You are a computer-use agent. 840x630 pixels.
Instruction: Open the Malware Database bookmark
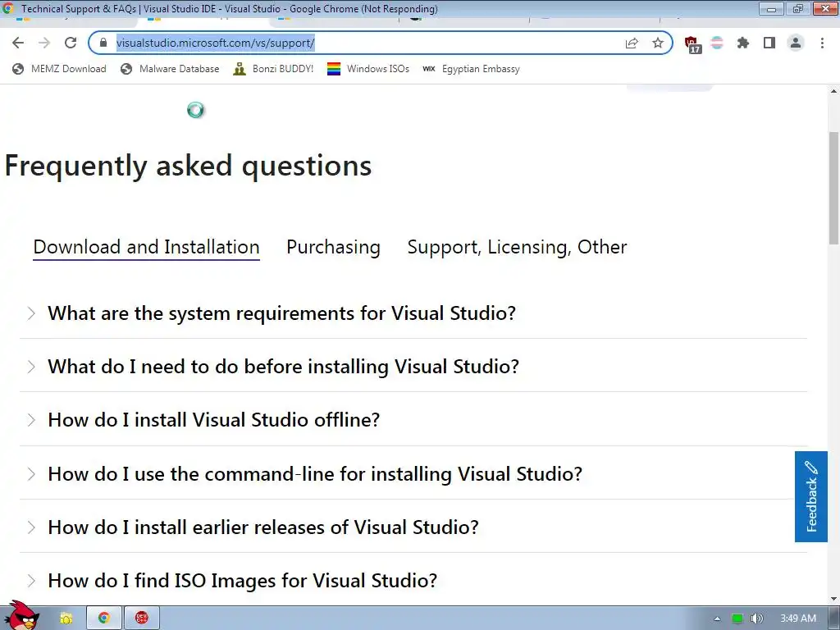[x=170, y=69]
